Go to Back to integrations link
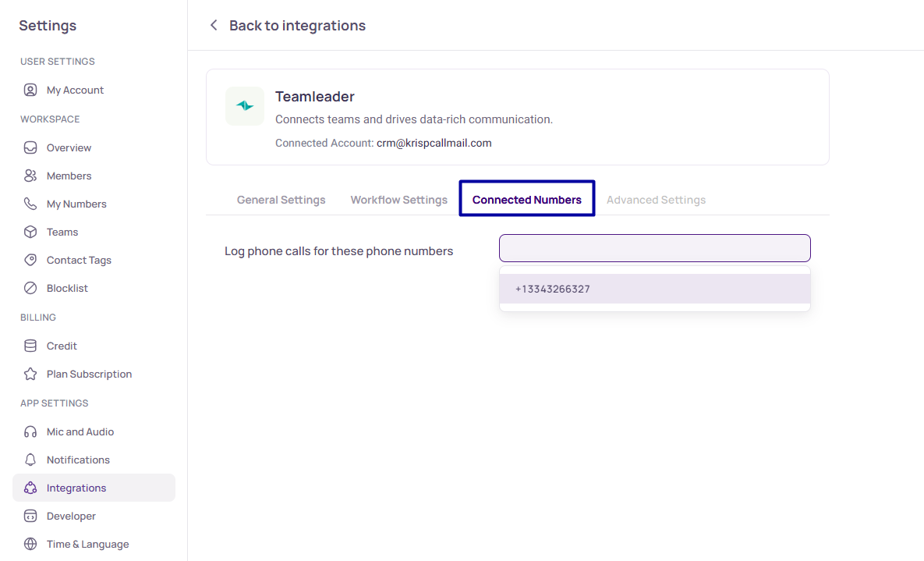 click(297, 26)
